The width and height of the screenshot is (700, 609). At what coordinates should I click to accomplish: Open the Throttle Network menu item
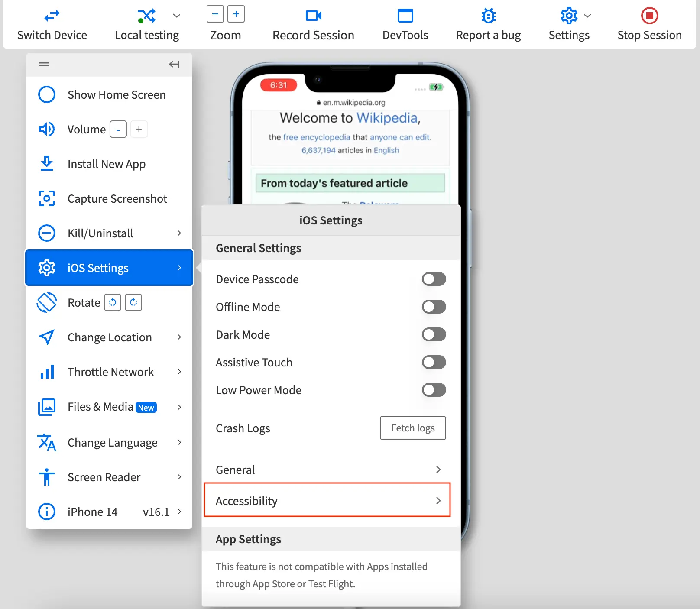click(110, 372)
